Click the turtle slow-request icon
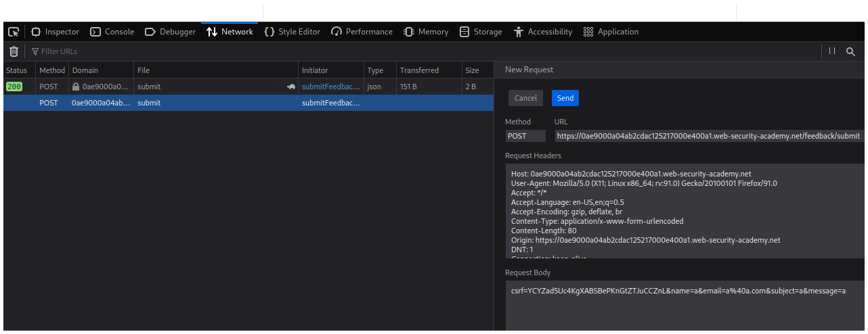Viewport: 868px width, 334px height. [291, 87]
